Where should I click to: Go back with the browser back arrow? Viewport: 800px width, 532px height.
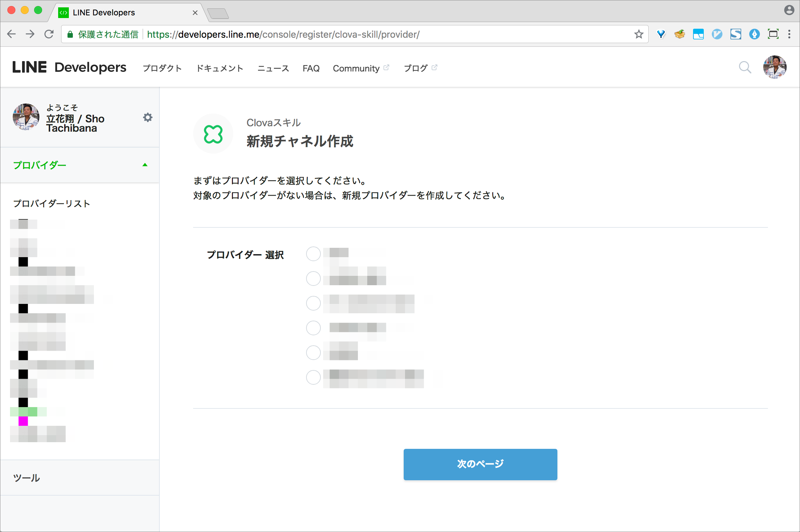[12, 34]
